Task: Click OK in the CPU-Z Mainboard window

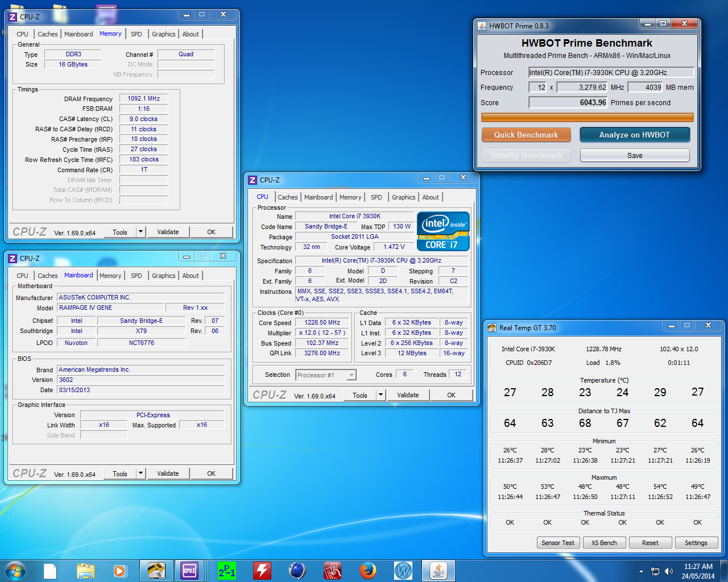Action: [x=212, y=473]
